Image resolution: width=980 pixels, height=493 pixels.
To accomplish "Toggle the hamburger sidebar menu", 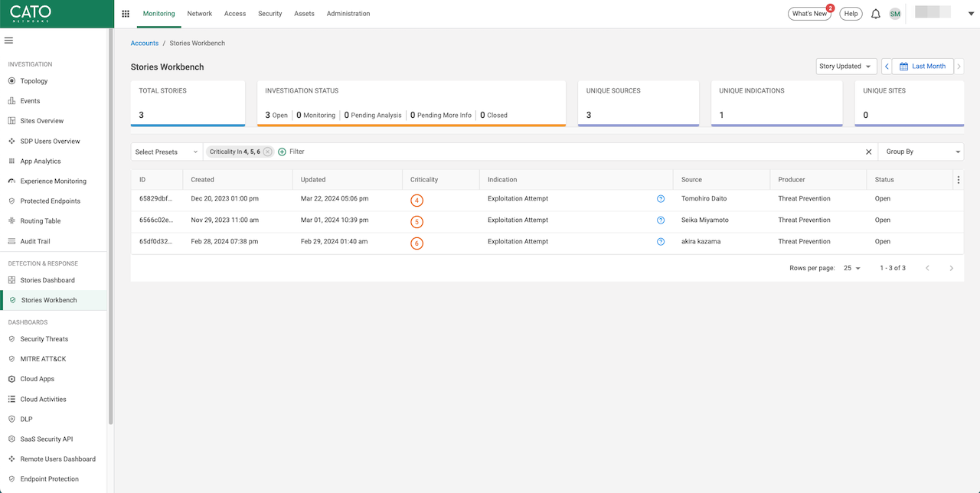I will click(x=9, y=40).
